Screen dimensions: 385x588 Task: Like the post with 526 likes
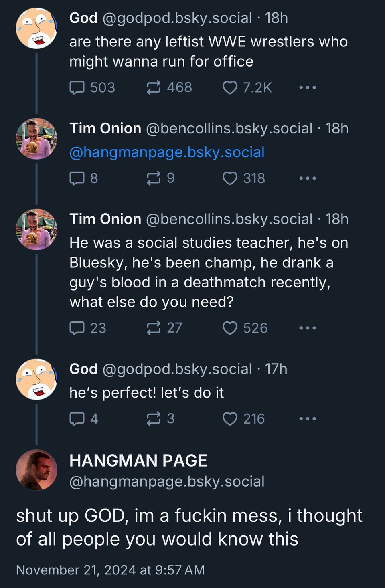[230, 328]
